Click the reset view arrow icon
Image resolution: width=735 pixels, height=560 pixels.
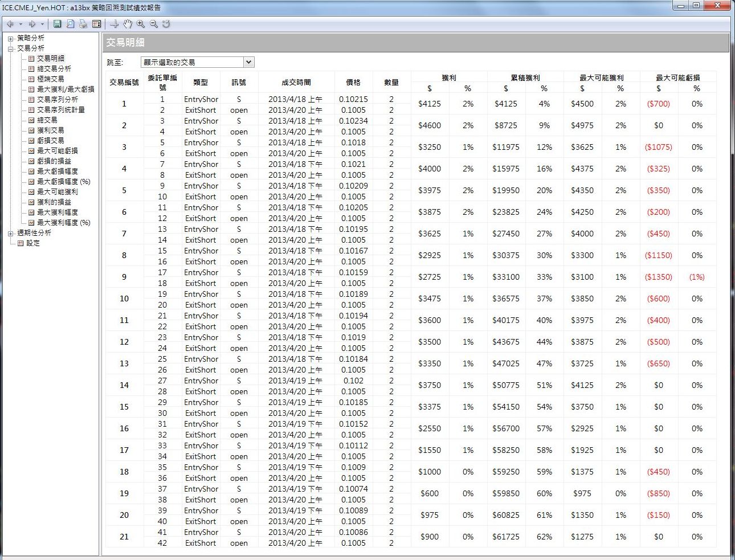click(x=166, y=24)
